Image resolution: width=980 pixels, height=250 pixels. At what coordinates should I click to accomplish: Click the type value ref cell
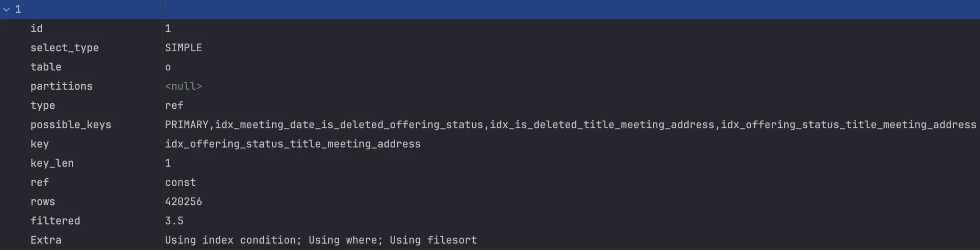point(174,105)
